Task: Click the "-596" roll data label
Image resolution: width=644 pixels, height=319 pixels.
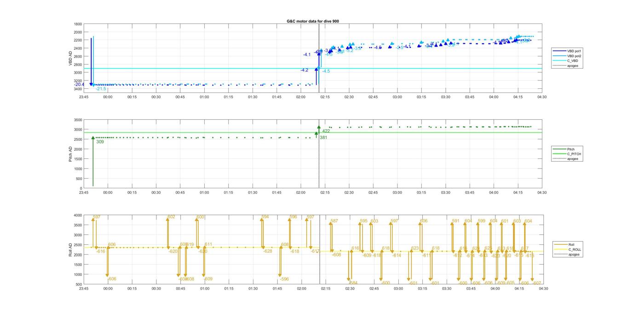Action: coord(284,279)
